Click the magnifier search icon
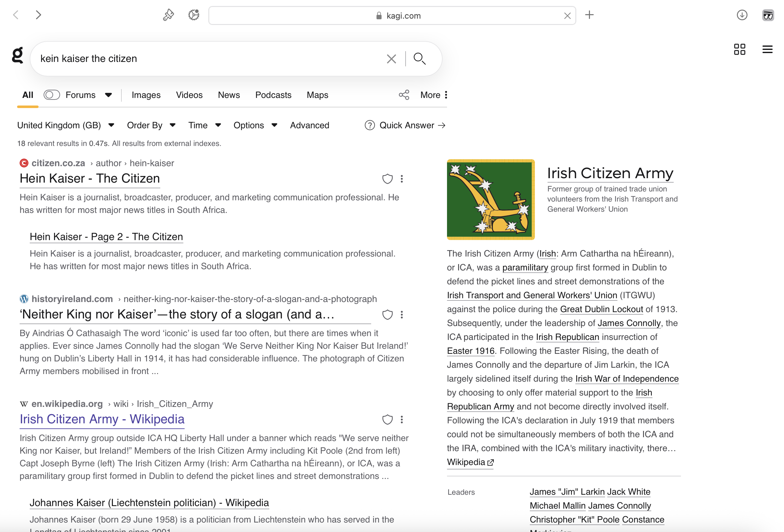The height and width of the screenshot is (532, 784). (x=419, y=59)
